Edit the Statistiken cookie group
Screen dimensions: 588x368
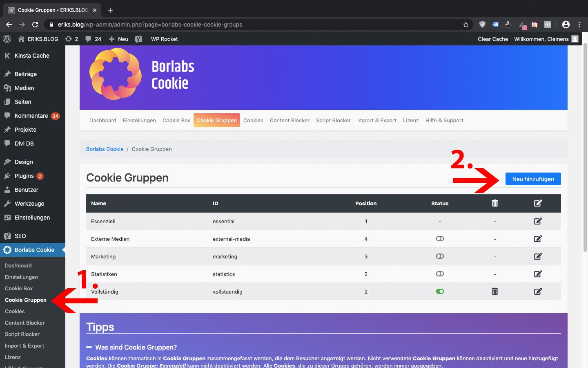[538, 274]
